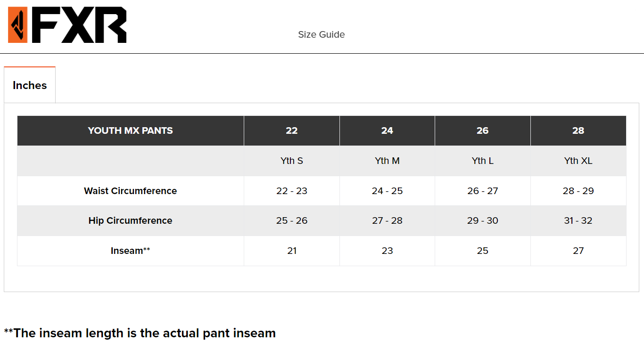Click hip value 31 - 32
The height and width of the screenshot is (342, 644).
pyautogui.click(x=578, y=220)
